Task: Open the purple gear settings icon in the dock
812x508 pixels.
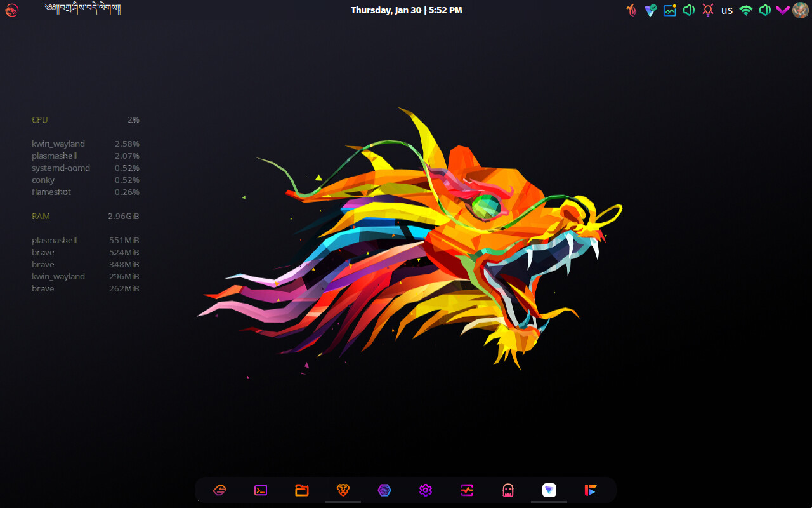Action: pos(426,490)
